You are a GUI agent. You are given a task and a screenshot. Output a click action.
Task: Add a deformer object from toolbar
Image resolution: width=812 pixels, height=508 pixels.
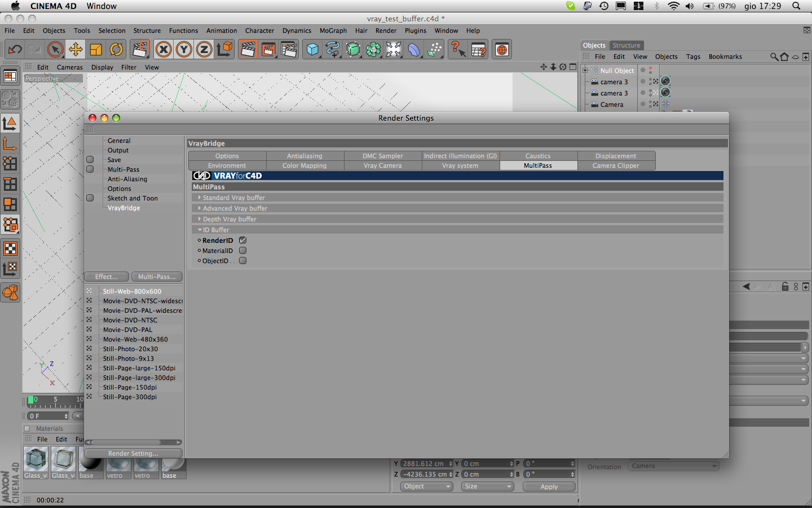414,50
